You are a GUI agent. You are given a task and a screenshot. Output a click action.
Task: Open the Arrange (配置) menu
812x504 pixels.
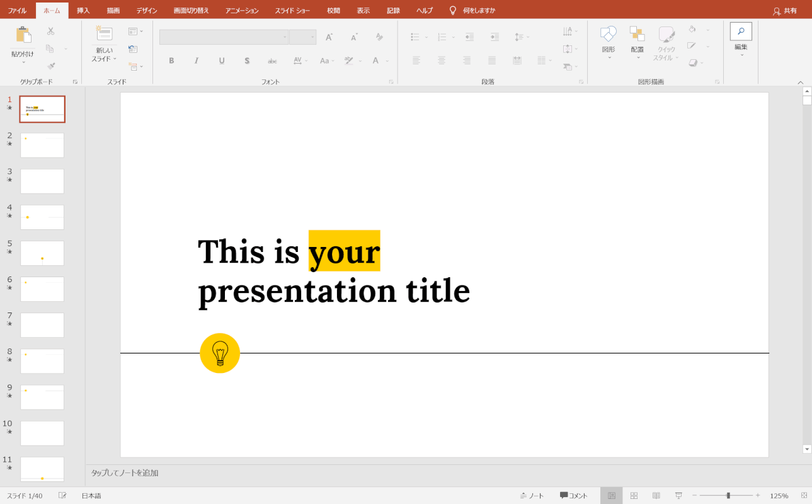[x=638, y=42]
